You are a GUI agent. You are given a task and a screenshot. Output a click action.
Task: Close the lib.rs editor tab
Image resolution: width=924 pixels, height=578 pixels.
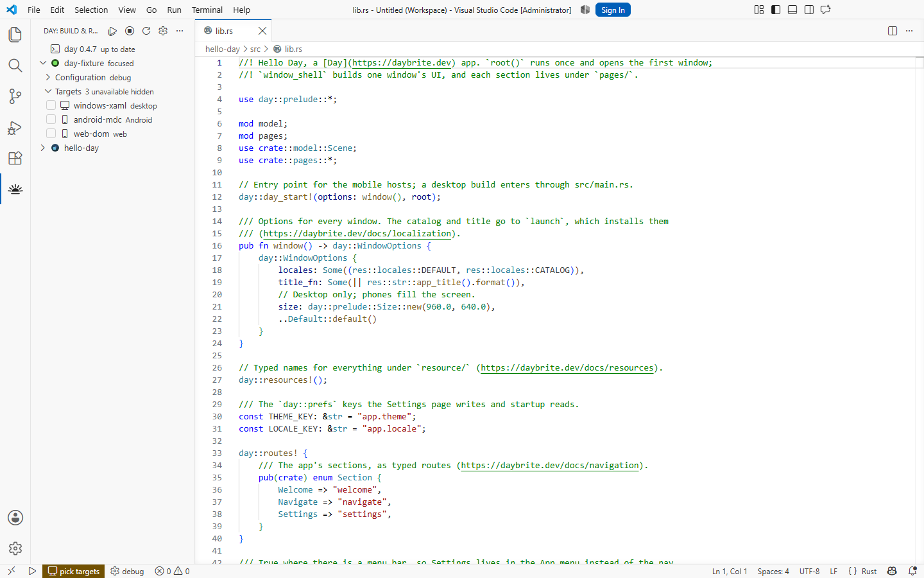point(262,31)
